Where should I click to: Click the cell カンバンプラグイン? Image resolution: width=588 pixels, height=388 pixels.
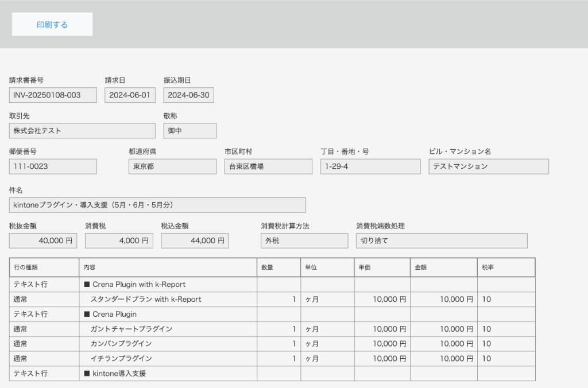point(168,344)
